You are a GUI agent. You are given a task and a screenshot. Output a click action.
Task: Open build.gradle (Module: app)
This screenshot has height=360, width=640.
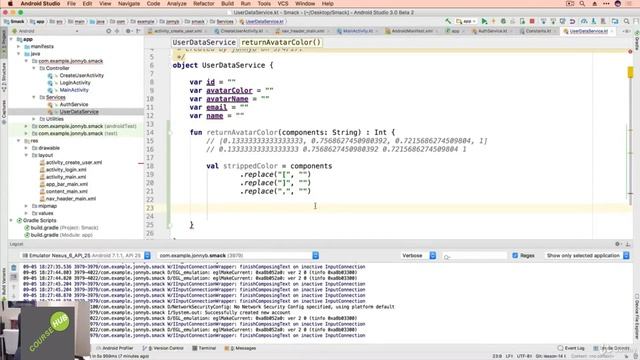(61, 235)
